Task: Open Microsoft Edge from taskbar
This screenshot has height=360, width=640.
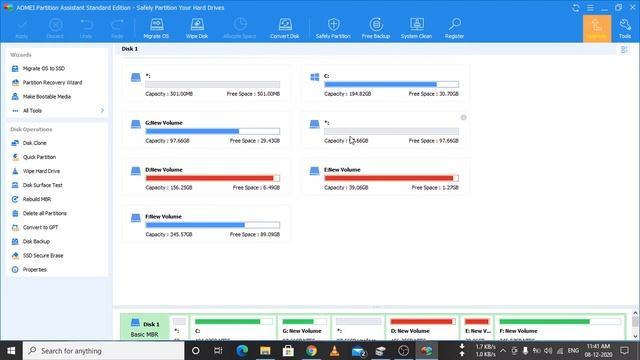Action: click(242, 351)
